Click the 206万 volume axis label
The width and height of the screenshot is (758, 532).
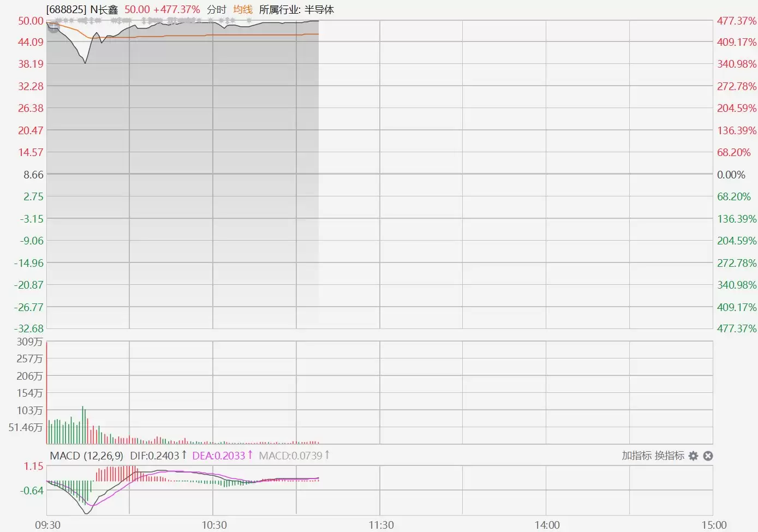tap(29, 376)
